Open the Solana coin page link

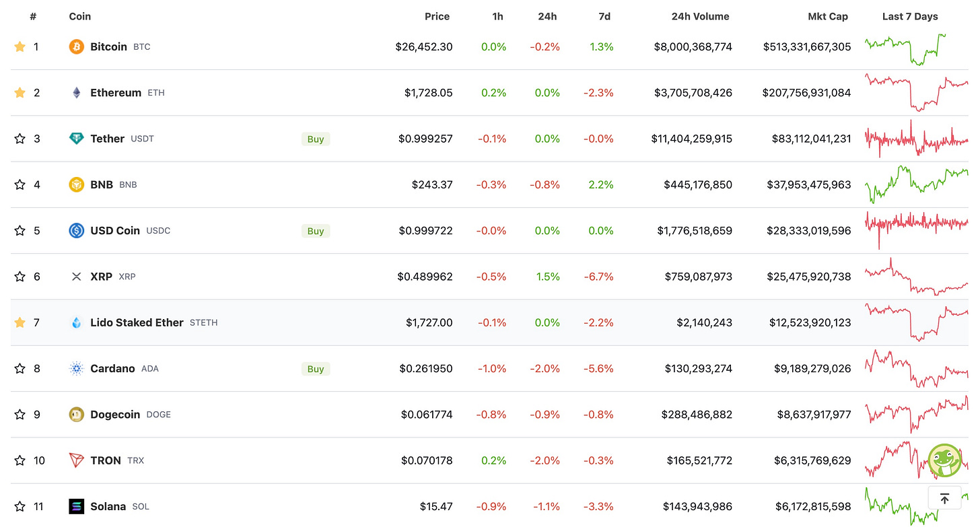(108, 506)
